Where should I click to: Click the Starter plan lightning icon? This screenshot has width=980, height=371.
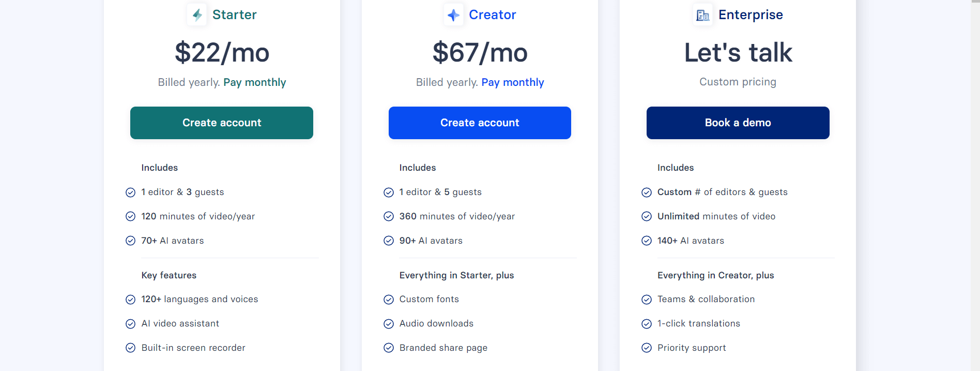pyautogui.click(x=197, y=14)
